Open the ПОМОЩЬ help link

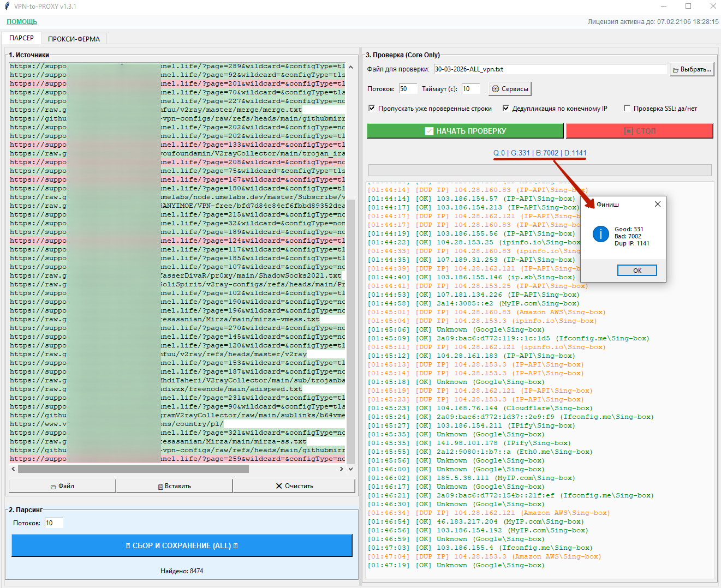22,22
